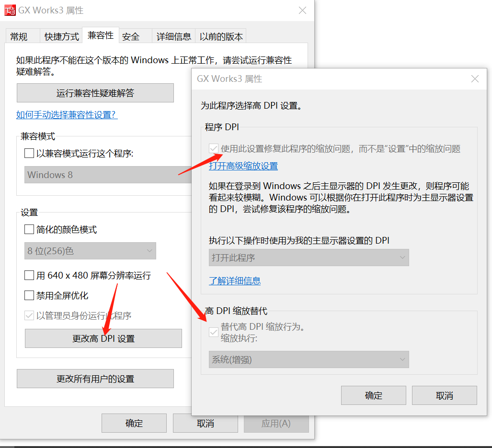Check 用 640 x 480 屏幕分辨率运行
Viewport: 492px width, 448px height.
[x=29, y=276]
